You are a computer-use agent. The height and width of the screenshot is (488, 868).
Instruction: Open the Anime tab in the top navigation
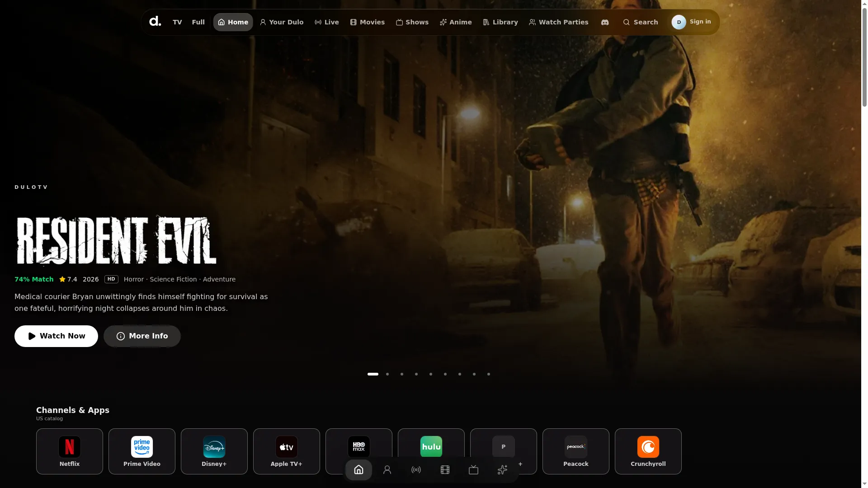pyautogui.click(x=456, y=22)
